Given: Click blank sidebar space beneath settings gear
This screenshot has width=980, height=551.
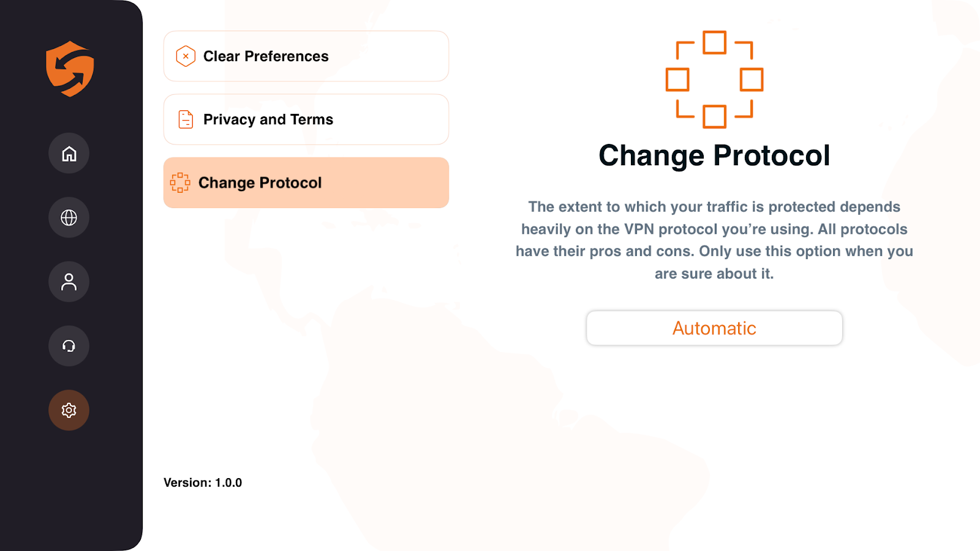Looking at the screenshot, I should click(x=69, y=490).
